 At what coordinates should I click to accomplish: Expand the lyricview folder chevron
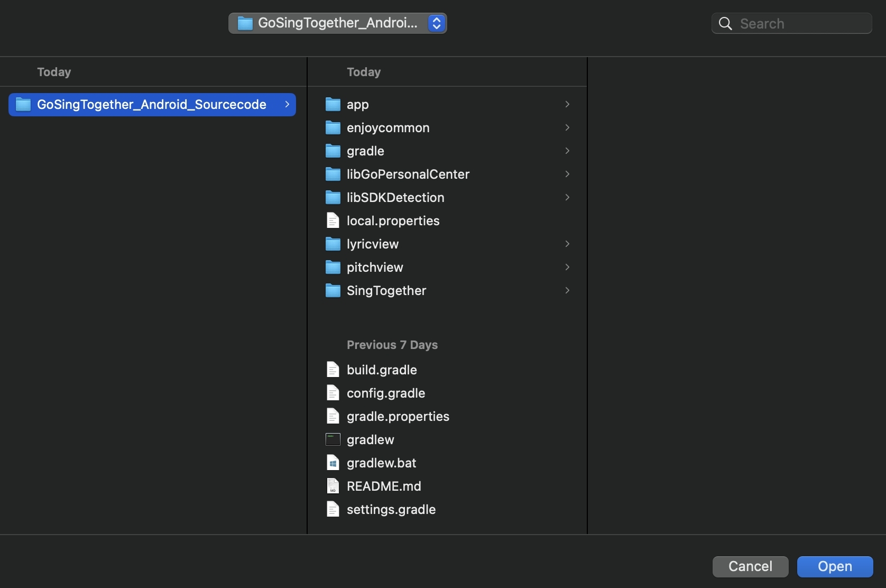coord(567,244)
